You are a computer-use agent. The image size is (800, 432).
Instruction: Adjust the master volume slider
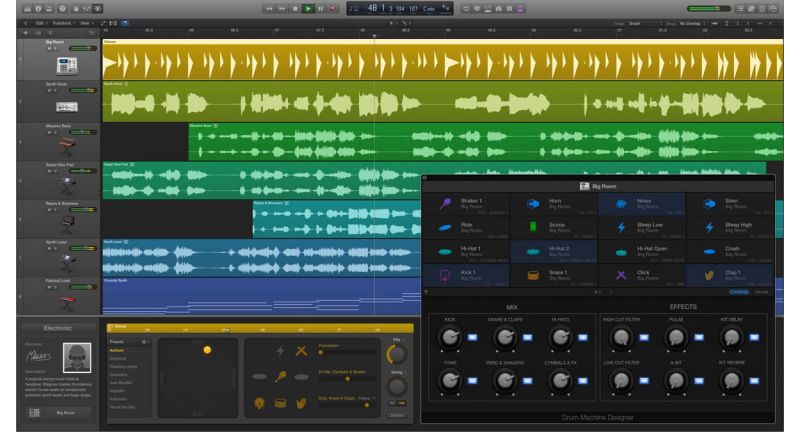point(710,9)
